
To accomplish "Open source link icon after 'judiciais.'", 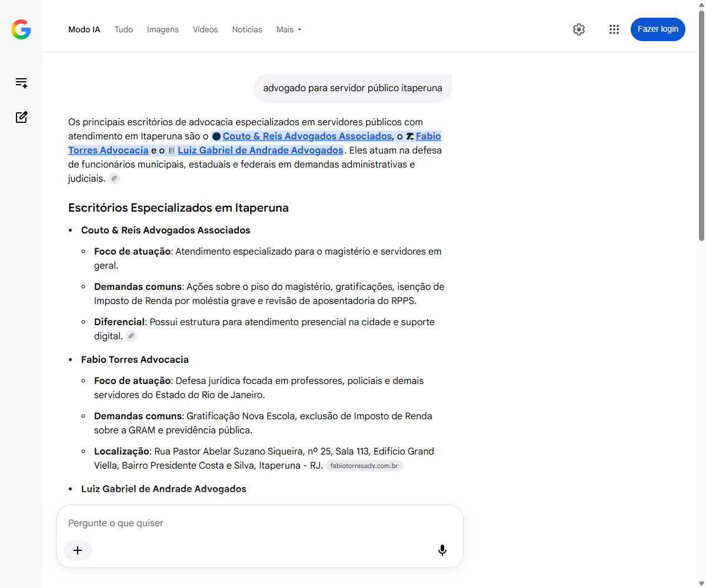I will click(x=114, y=178).
